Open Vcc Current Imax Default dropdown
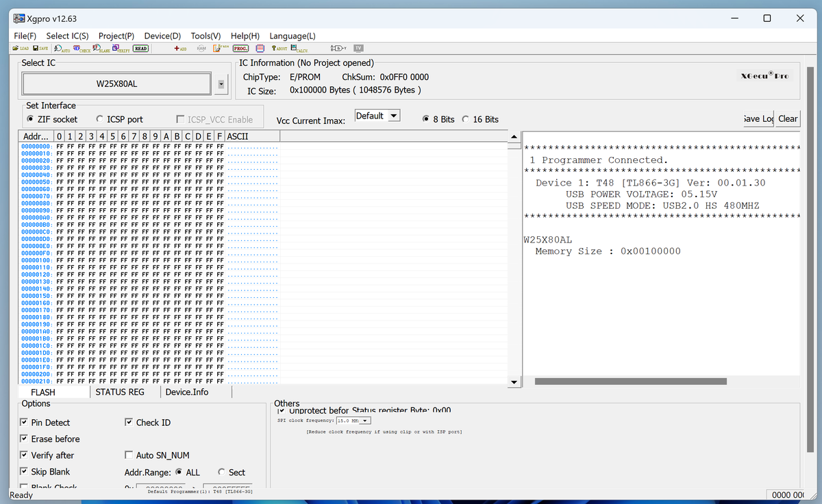The height and width of the screenshot is (504, 822). [394, 116]
